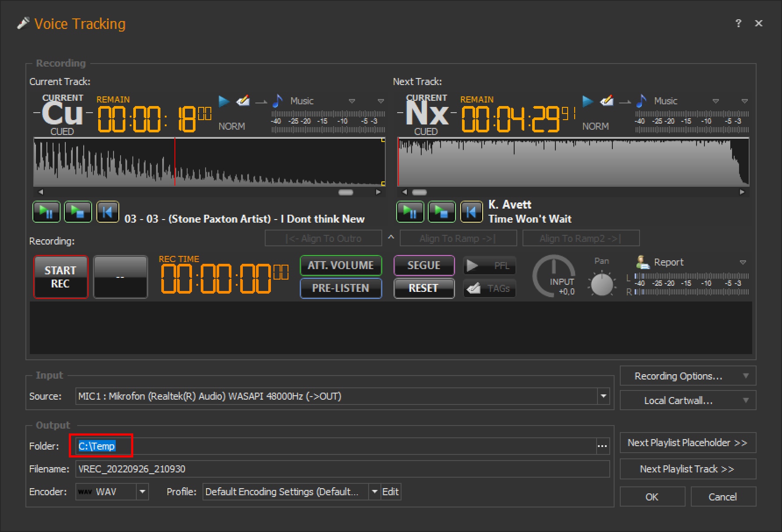Open the Local Cartwall menu

(687, 401)
